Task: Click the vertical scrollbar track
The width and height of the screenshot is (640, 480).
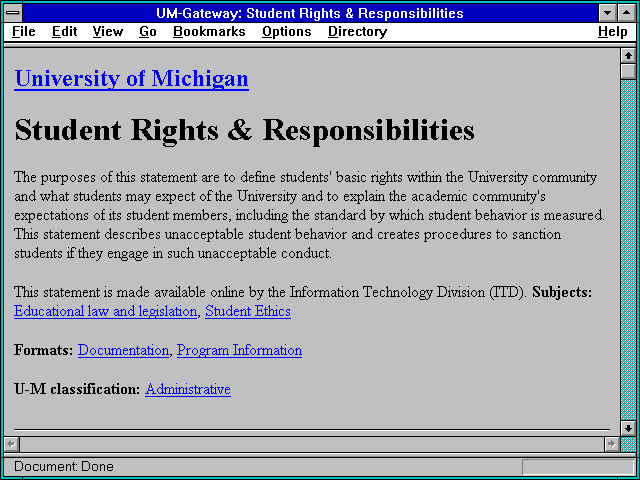Action: tap(629, 250)
